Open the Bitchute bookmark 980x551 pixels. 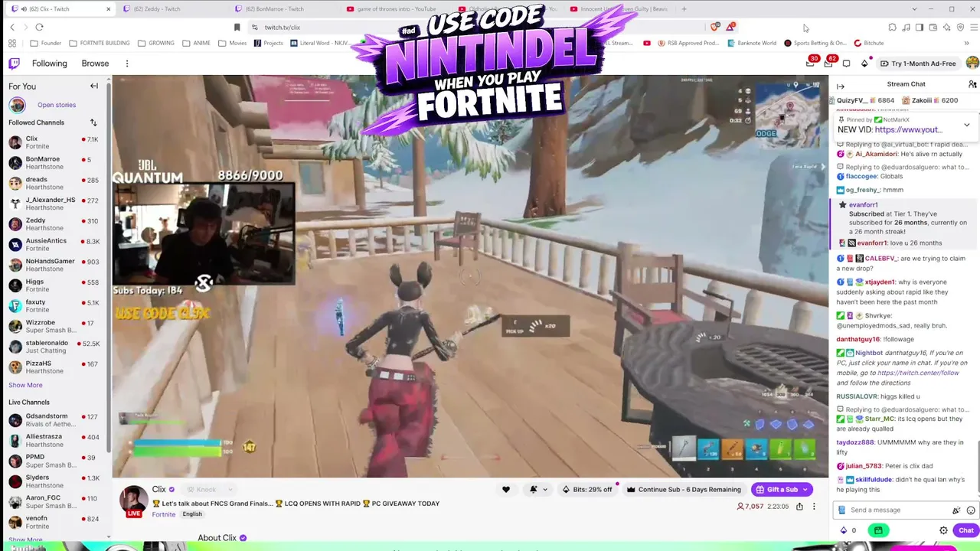(868, 43)
